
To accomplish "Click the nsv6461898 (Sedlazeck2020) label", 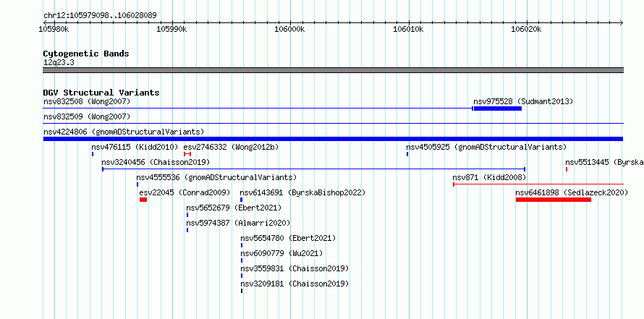I will tap(572, 192).
